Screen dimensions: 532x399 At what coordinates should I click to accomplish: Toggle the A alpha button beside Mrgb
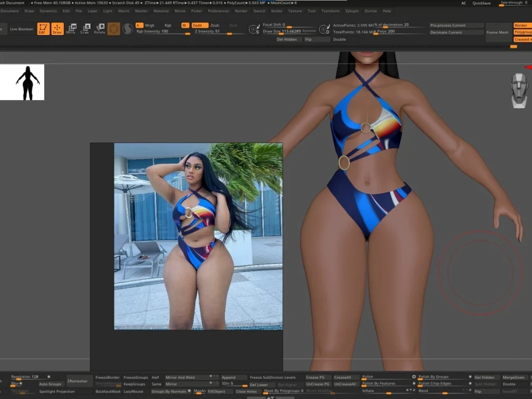point(139,25)
